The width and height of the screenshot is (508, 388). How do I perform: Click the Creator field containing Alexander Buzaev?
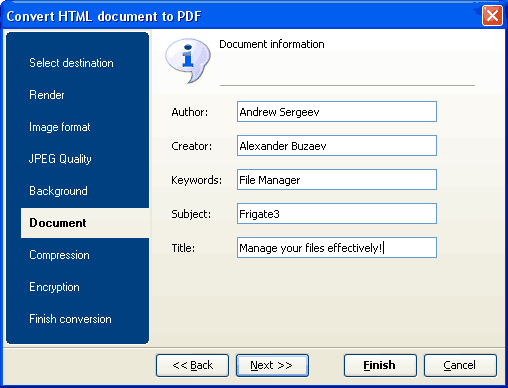coord(337,146)
